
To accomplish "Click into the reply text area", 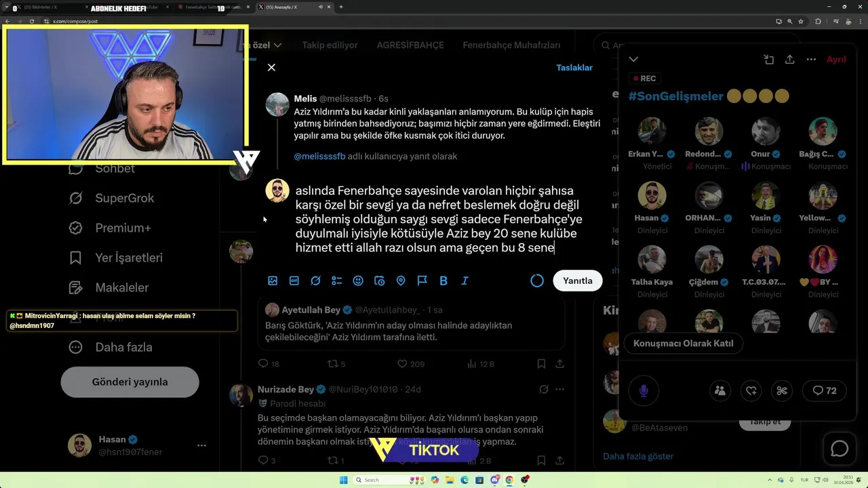I will tap(441, 219).
